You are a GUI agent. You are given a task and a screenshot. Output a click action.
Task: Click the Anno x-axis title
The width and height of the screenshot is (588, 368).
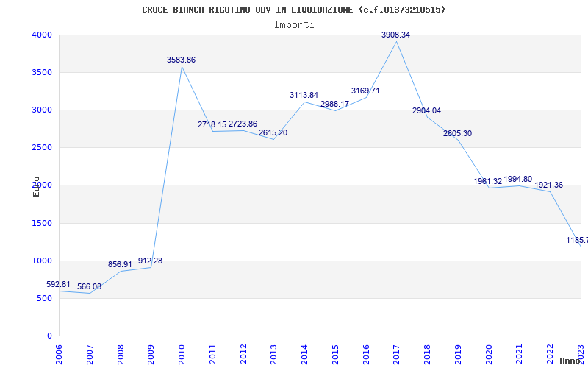coord(570,361)
